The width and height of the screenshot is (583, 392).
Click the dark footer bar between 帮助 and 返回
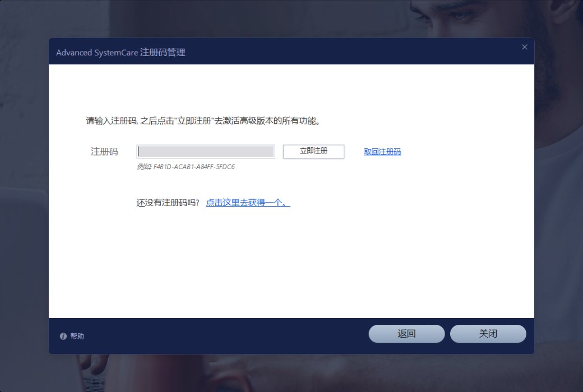click(x=224, y=336)
